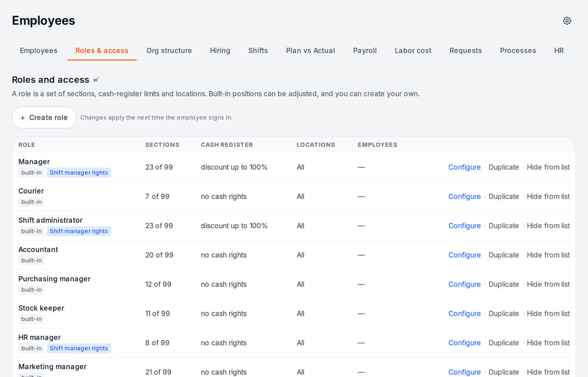Click Shift manager rights badge under Shift administrator

pyautogui.click(x=79, y=231)
